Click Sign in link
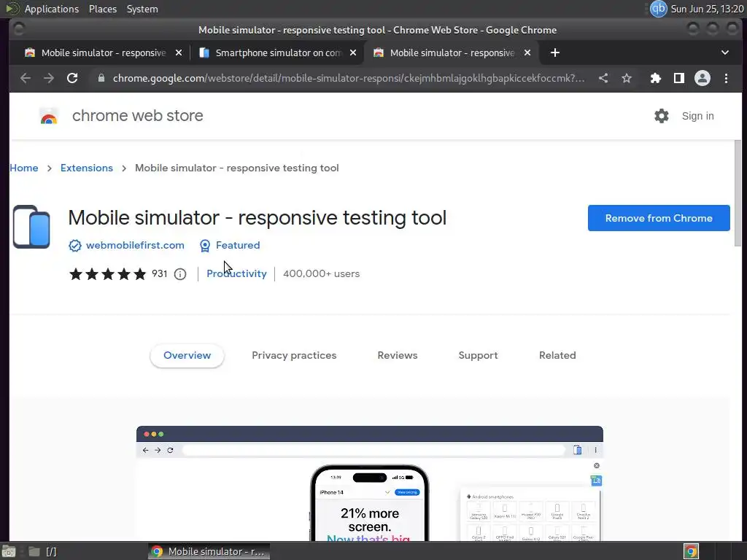This screenshot has height=560, width=747. tap(697, 116)
